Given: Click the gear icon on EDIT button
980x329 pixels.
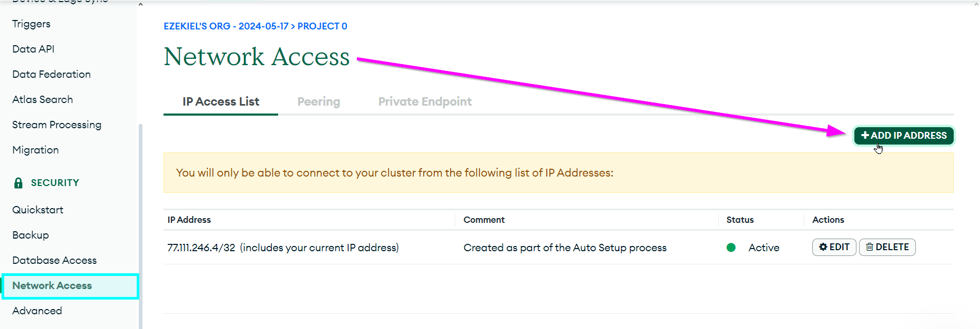Looking at the screenshot, I should [823, 247].
